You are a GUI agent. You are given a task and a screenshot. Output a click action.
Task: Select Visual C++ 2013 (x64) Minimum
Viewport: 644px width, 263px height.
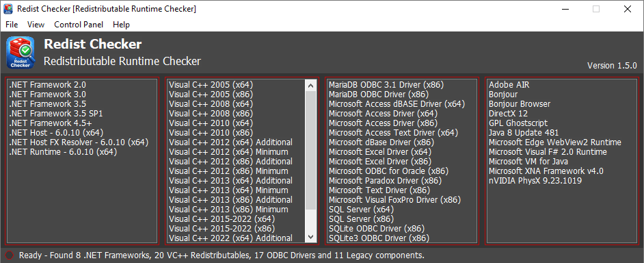point(228,190)
